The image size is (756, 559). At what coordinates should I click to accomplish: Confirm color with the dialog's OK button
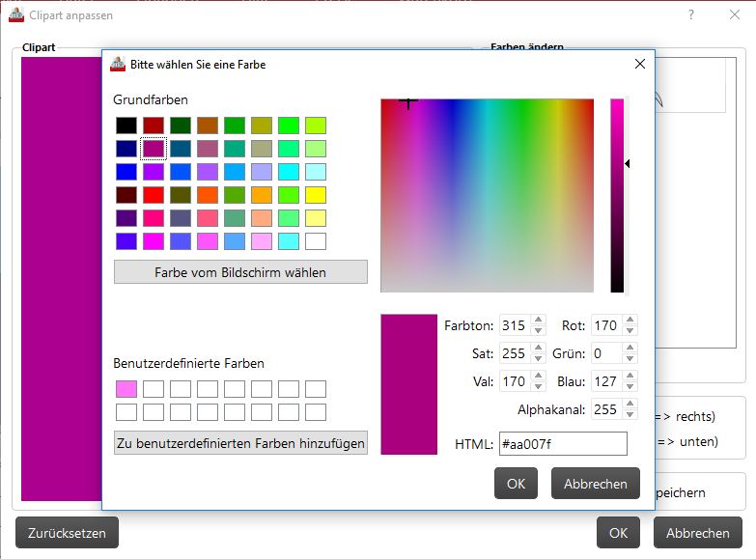tap(516, 484)
